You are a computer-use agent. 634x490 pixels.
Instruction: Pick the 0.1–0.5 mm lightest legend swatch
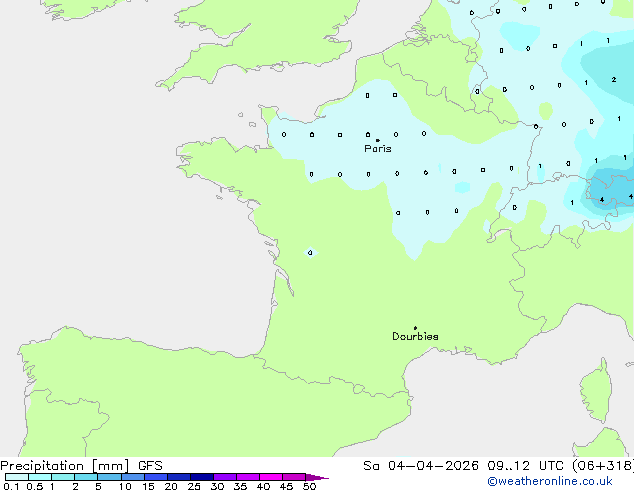pyautogui.click(x=17, y=477)
